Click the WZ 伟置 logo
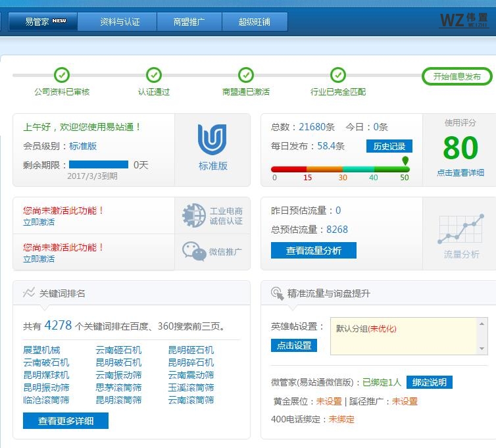The width and height of the screenshot is (496, 448). pos(463,20)
